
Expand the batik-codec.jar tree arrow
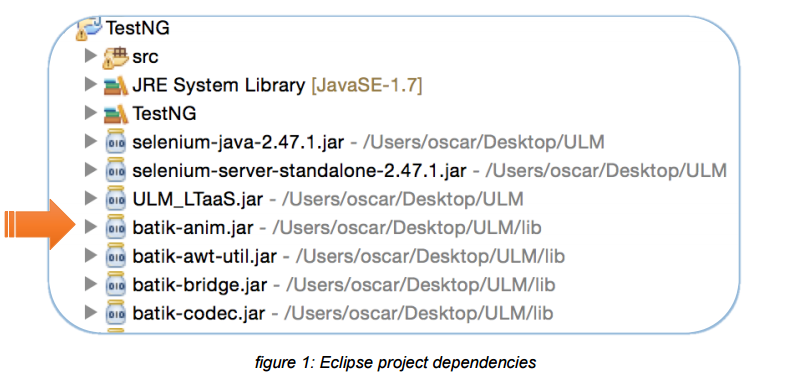point(91,311)
